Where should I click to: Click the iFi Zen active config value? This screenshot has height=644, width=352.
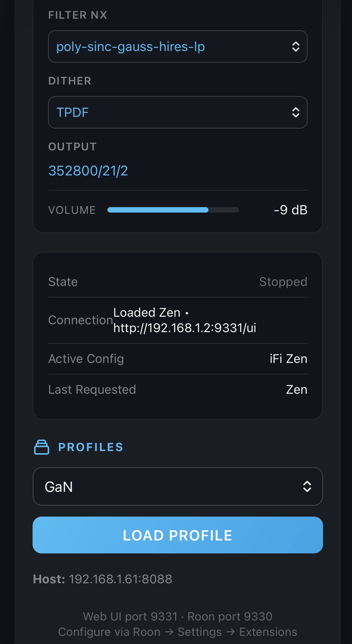(288, 359)
